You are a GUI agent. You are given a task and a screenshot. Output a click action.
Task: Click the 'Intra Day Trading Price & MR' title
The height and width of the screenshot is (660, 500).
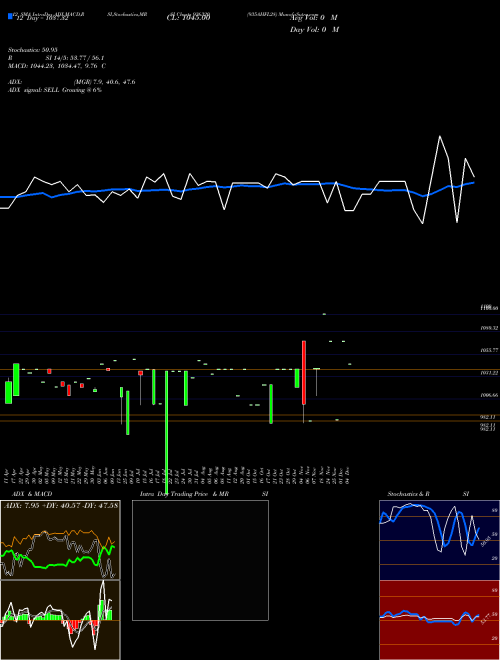pyautogui.click(x=184, y=494)
